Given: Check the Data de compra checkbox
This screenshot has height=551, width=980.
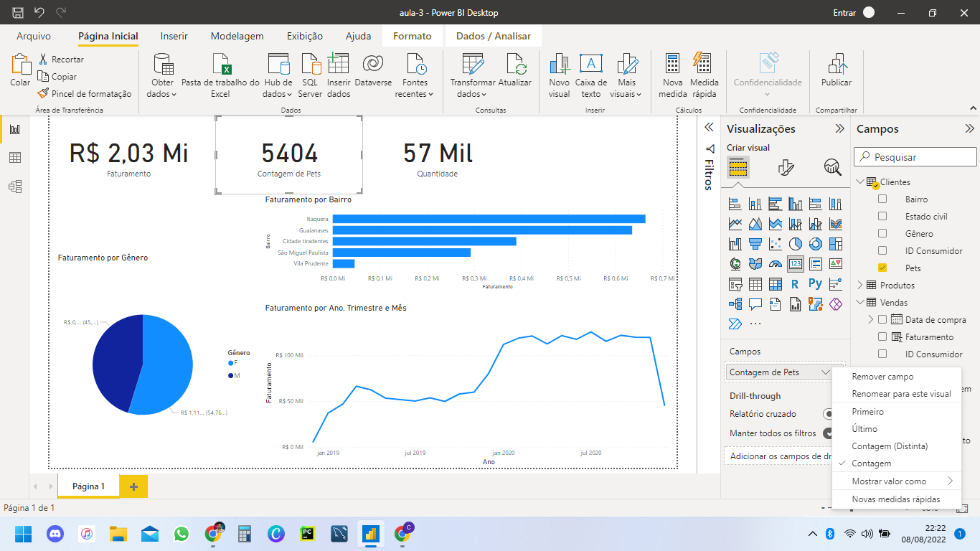Looking at the screenshot, I should pyautogui.click(x=882, y=319).
